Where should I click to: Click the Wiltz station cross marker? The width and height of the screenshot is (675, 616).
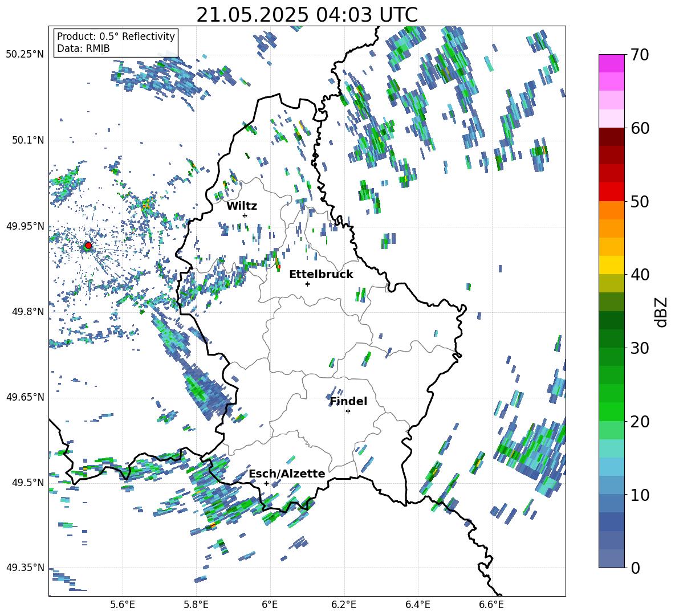(245, 215)
